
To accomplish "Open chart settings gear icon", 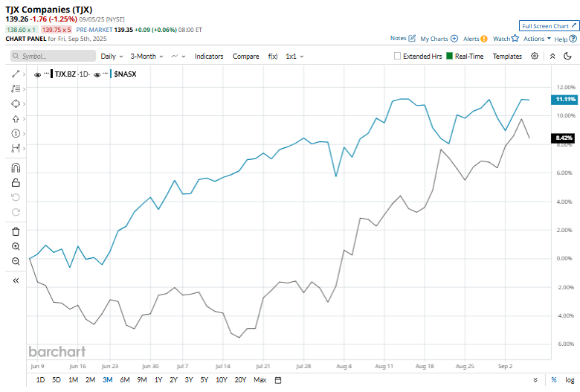I will (x=535, y=56).
